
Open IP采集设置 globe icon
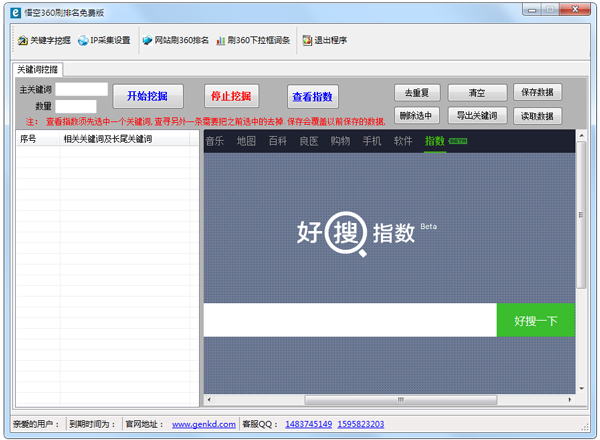(x=83, y=40)
